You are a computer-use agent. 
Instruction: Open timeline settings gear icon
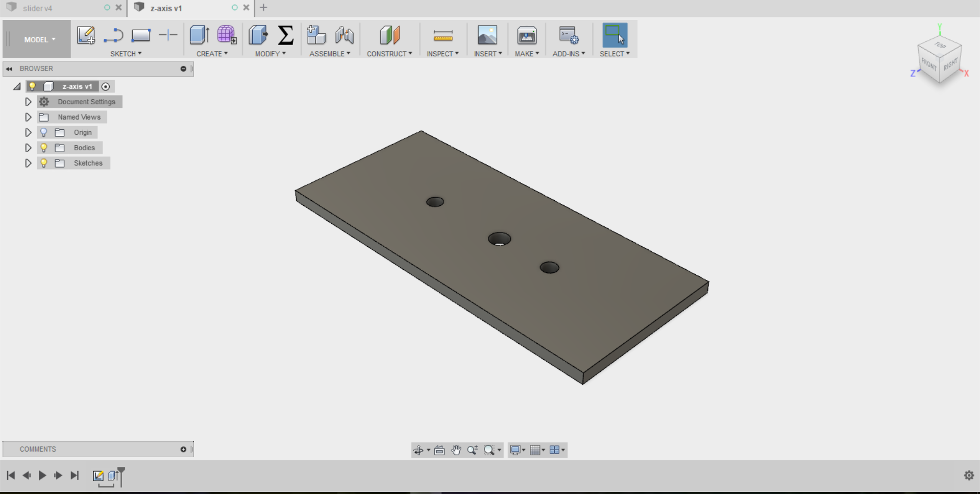click(969, 476)
